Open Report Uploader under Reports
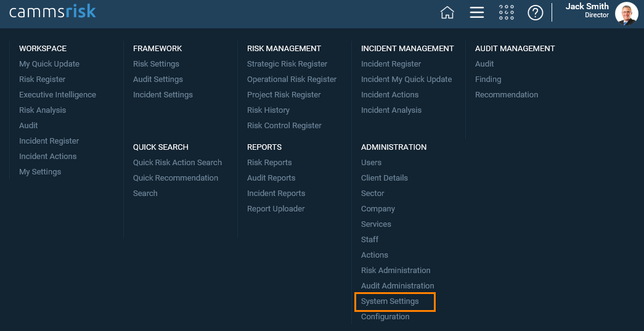The width and height of the screenshot is (644, 331). [x=275, y=208]
